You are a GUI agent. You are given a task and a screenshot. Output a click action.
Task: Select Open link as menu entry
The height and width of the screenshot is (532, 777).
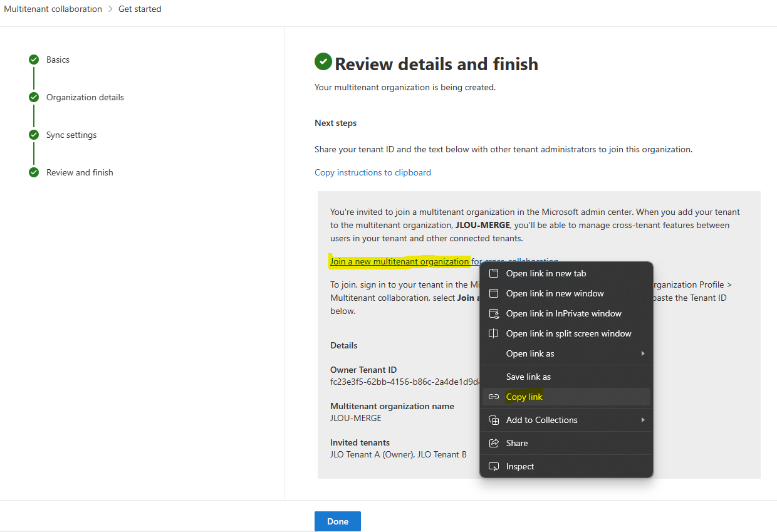tap(566, 353)
